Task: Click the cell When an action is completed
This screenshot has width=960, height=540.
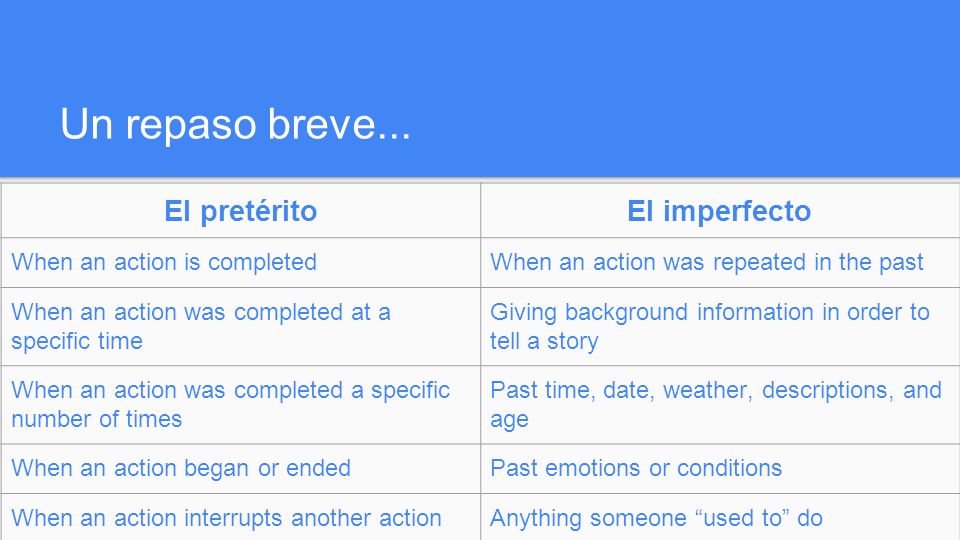Action: coord(241,262)
